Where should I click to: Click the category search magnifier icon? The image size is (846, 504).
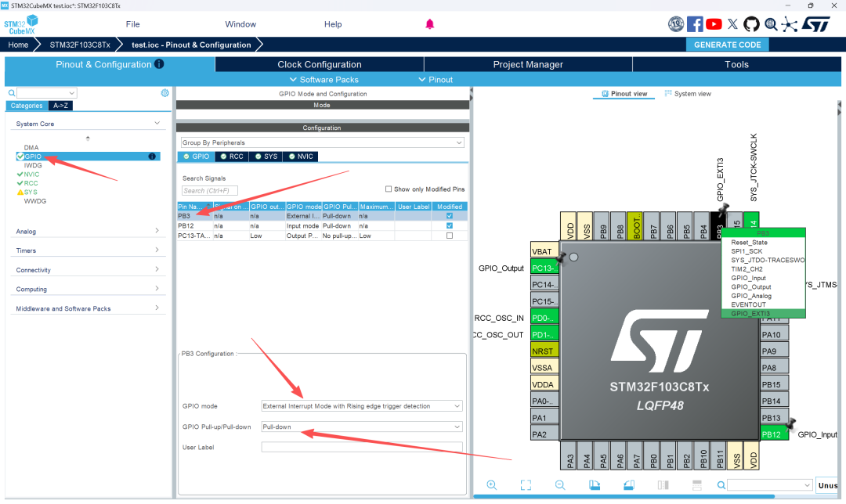click(11, 92)
